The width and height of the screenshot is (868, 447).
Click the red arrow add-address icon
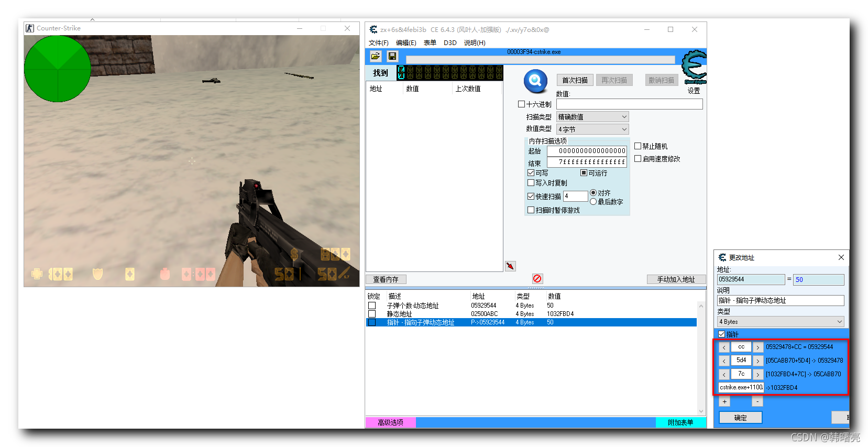[510, 266]
